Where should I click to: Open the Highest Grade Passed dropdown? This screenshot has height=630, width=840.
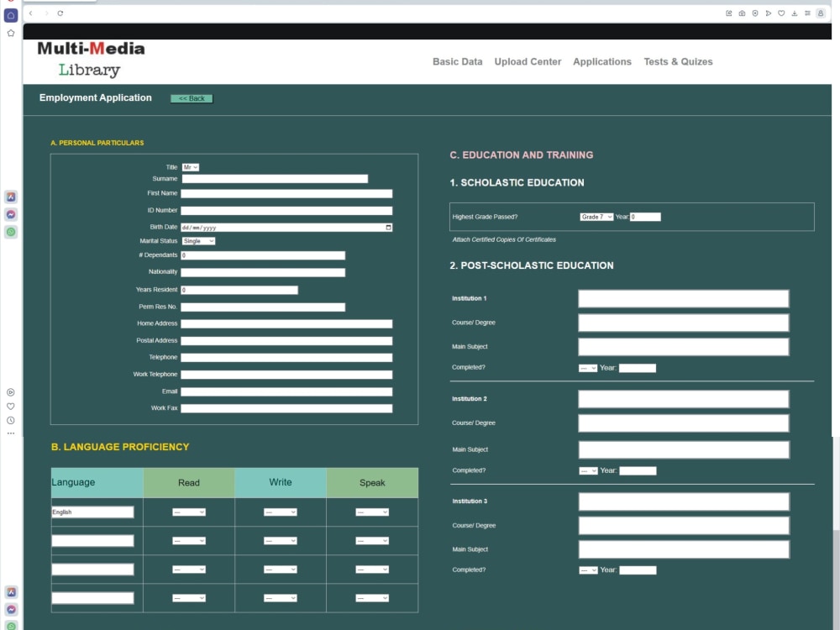point(596,217)
